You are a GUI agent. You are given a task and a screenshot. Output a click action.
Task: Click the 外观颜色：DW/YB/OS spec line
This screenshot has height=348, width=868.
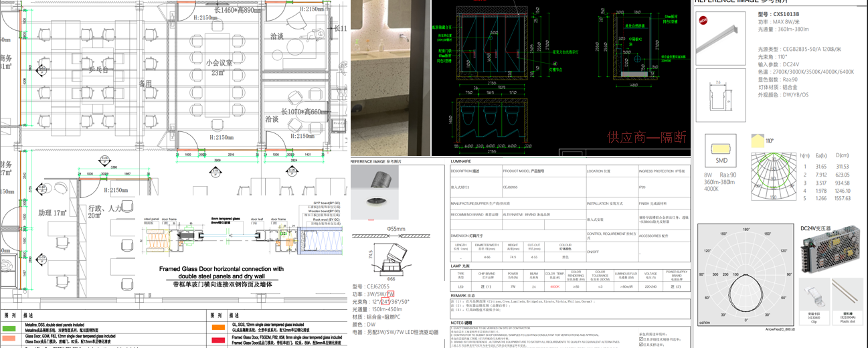783,94
